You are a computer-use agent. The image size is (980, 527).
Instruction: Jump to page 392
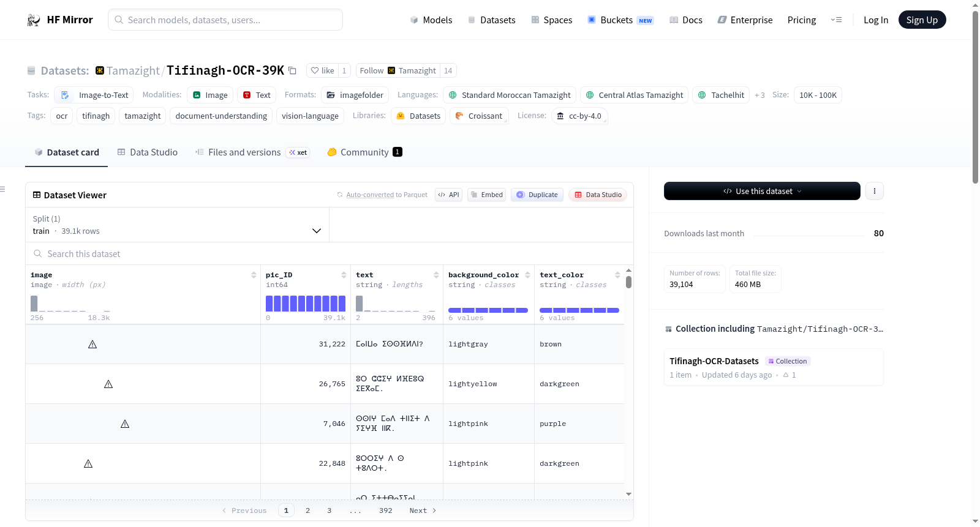pos(385,510)
